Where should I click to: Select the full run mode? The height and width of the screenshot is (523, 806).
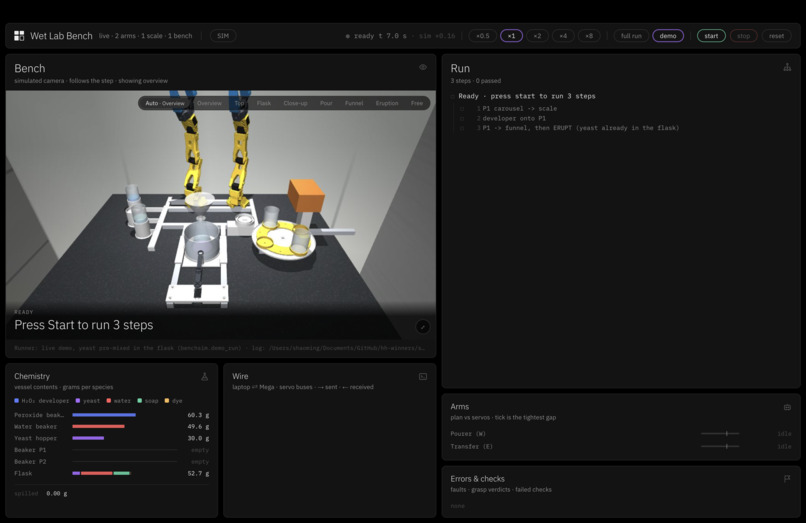click(x=631, y=36)
